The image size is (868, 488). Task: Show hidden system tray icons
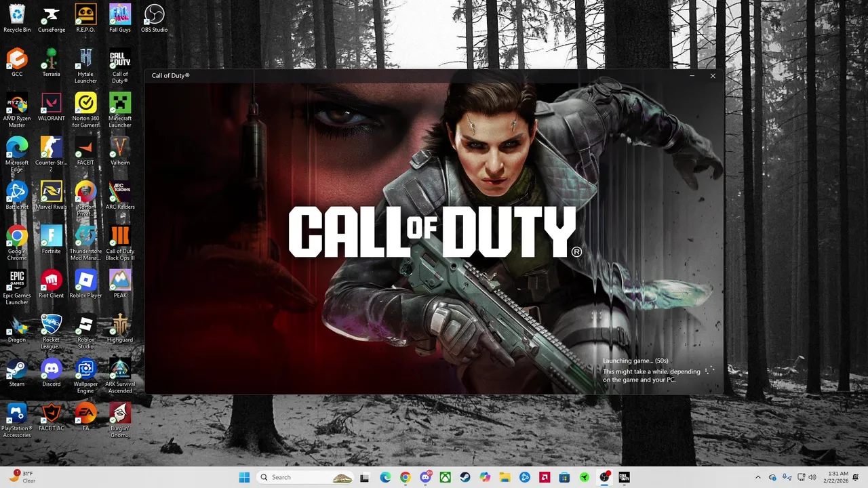(x=757, y=477)
